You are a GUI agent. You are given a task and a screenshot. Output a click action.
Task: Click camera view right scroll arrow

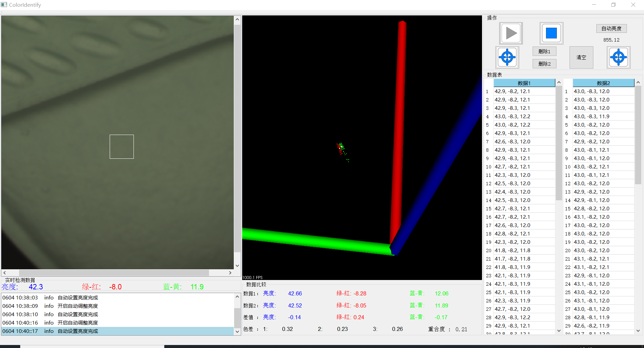(230, 273)
